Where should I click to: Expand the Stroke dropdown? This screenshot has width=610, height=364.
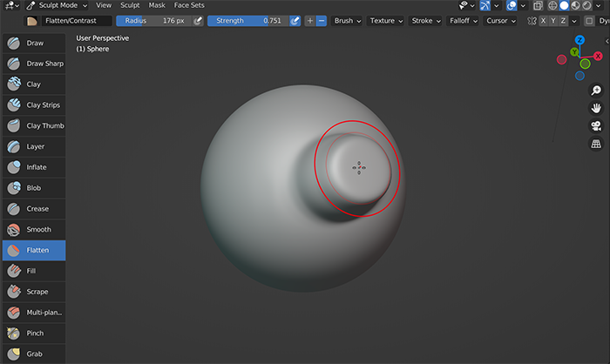(x=426, y=21)
